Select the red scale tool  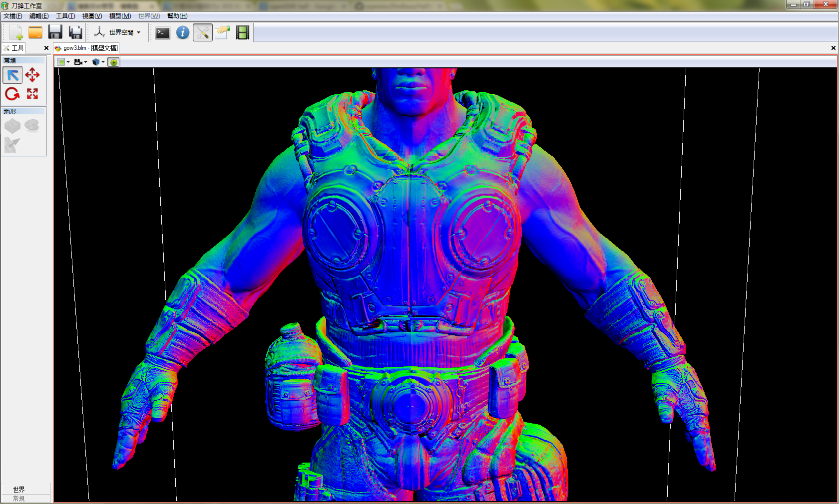(x=32, y=94)
